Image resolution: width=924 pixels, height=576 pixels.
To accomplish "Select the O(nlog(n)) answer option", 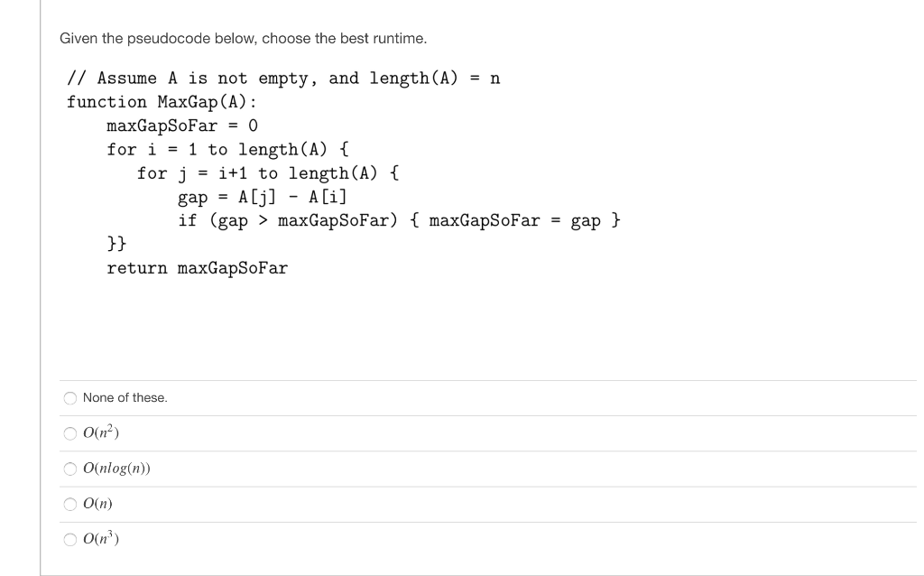I will tap(70, 468).
